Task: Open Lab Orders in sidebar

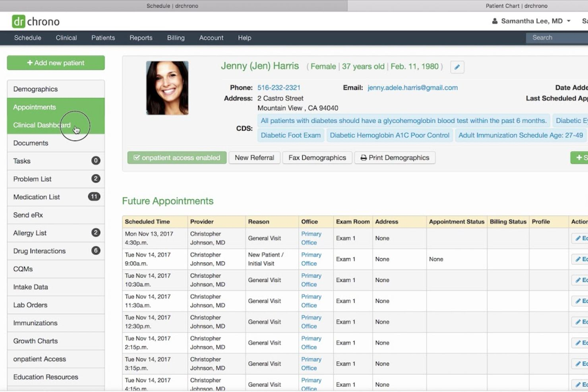Action: tap(56, 305)
